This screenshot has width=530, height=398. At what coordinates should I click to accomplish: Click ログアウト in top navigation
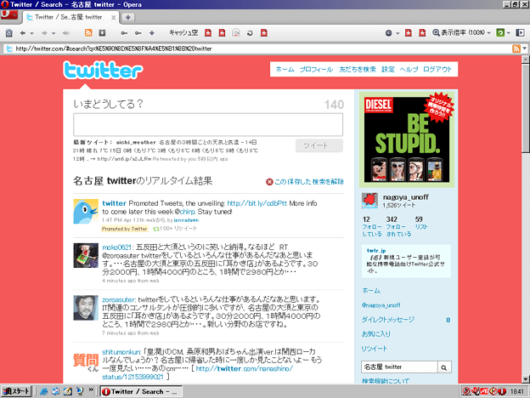437,69
